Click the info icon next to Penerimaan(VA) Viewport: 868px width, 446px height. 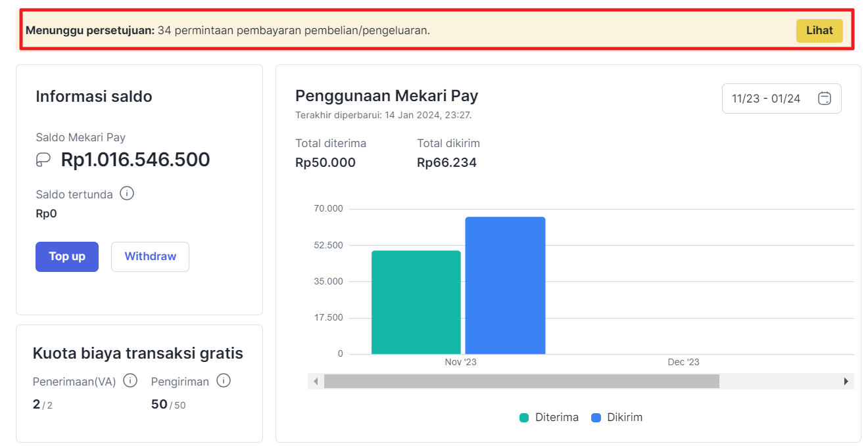(130, 381)
